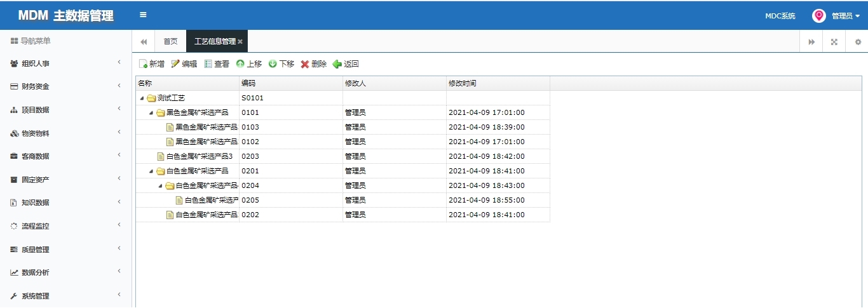Viewport: 868px width, 308px height.
Task: Click document icon of row 0103
Action: (x=170, y=127)
